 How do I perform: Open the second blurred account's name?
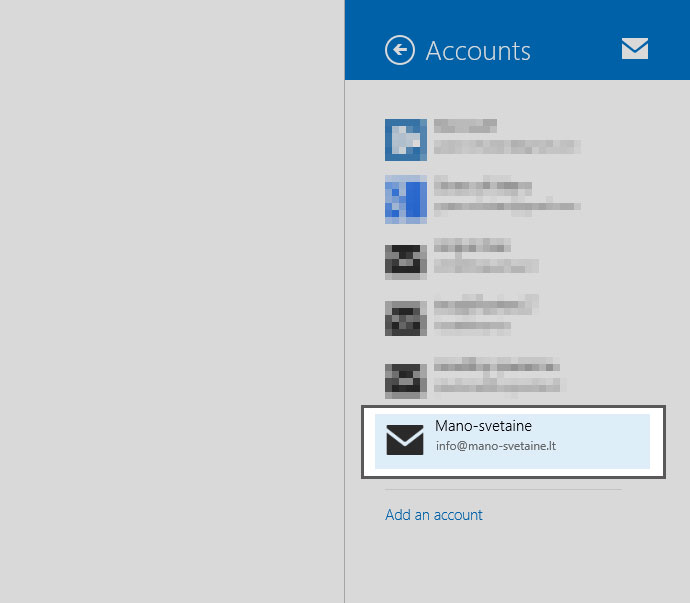(x=482, y=187)
